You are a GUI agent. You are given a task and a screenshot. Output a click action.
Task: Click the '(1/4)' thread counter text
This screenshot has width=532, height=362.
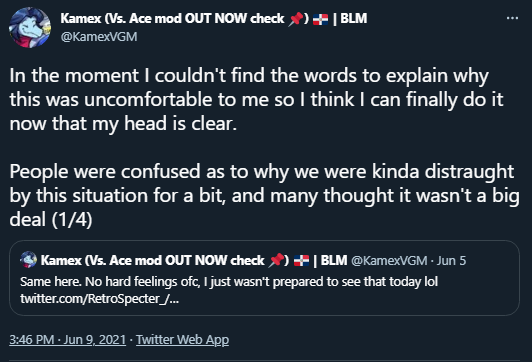click(72, 220)
